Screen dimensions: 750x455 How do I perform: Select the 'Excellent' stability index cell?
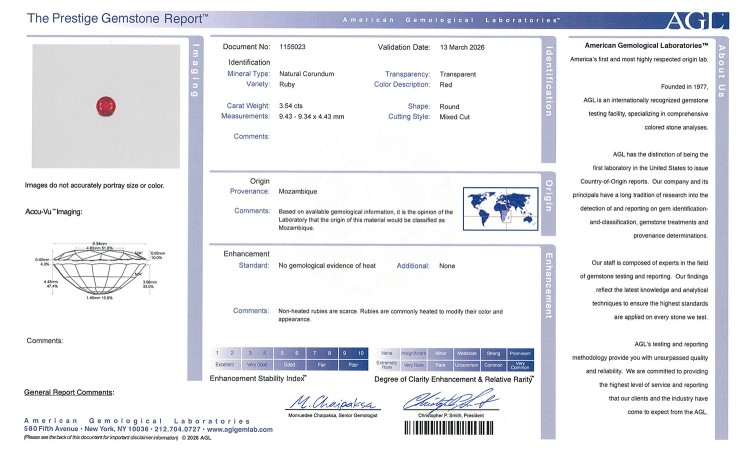click(x=225, y=365)
